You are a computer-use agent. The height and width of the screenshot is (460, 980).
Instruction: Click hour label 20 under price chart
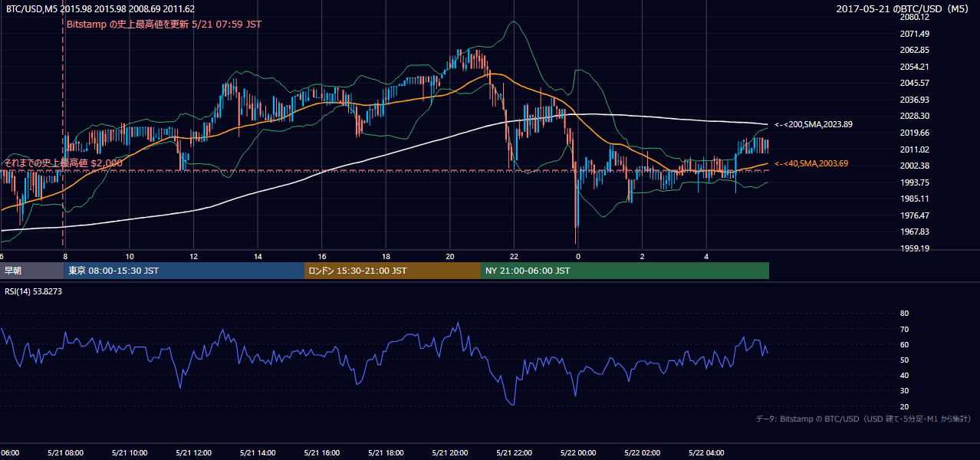click(x=450, y=257)
